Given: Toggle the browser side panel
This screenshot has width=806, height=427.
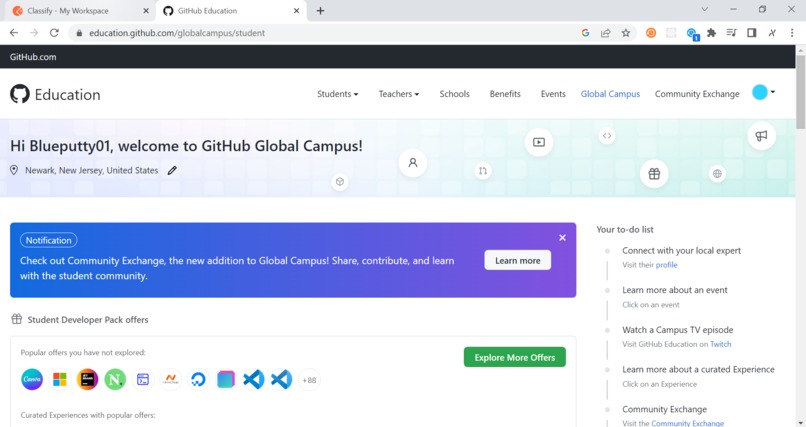Looking at the screenshot, I should pyautogui.click(x=752, y=33).
